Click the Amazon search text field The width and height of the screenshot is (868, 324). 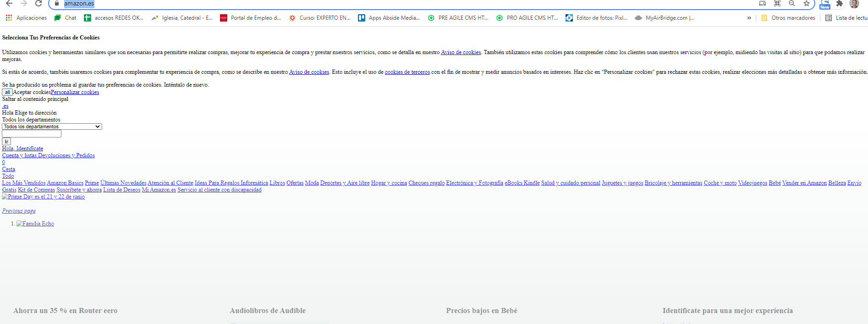pos(32,134)
